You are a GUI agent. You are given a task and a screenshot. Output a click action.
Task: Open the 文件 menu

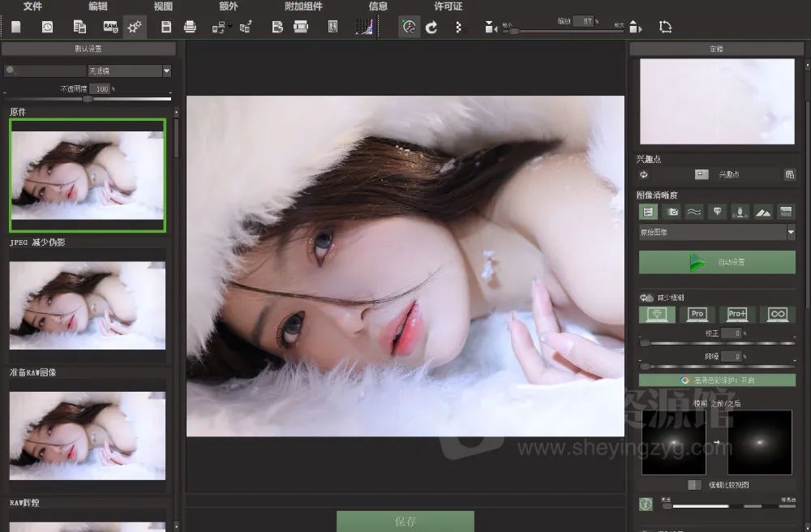coord(33,6)
